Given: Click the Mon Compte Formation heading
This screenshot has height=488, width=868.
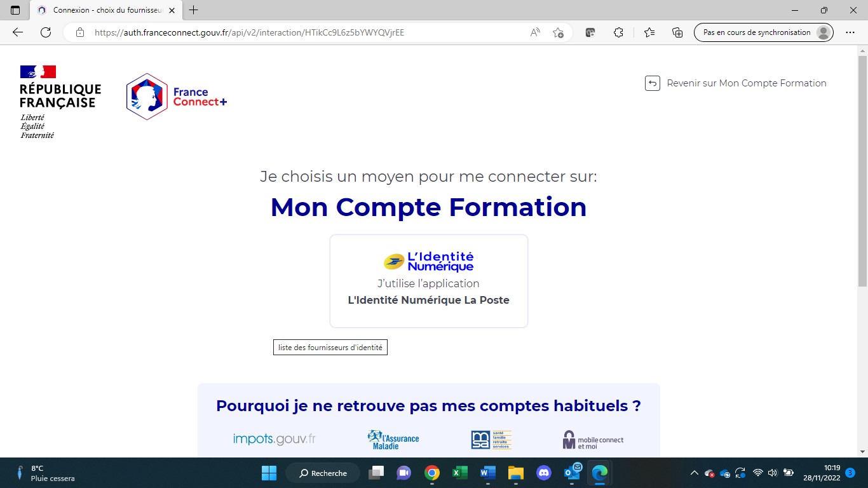Looking at the screenshot, I should pos(428,207).
